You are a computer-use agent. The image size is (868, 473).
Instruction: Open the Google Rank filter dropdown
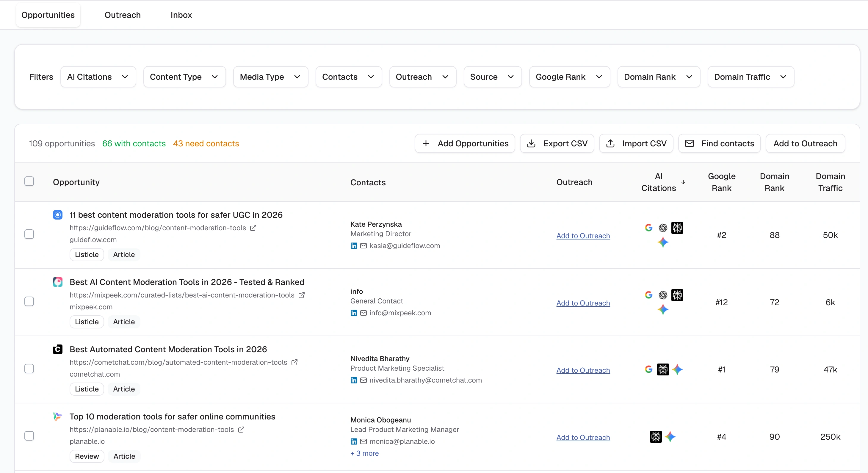coord(569,77)
